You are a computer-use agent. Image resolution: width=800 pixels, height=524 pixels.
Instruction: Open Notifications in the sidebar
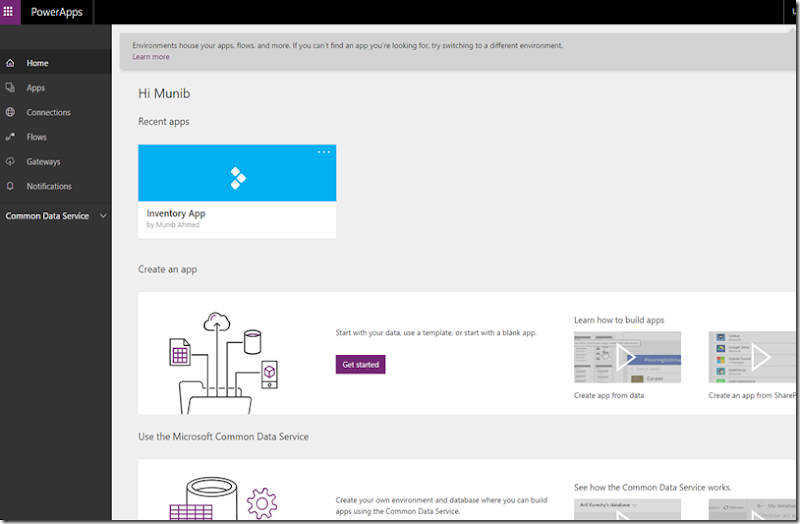click(x=49, y=186)
